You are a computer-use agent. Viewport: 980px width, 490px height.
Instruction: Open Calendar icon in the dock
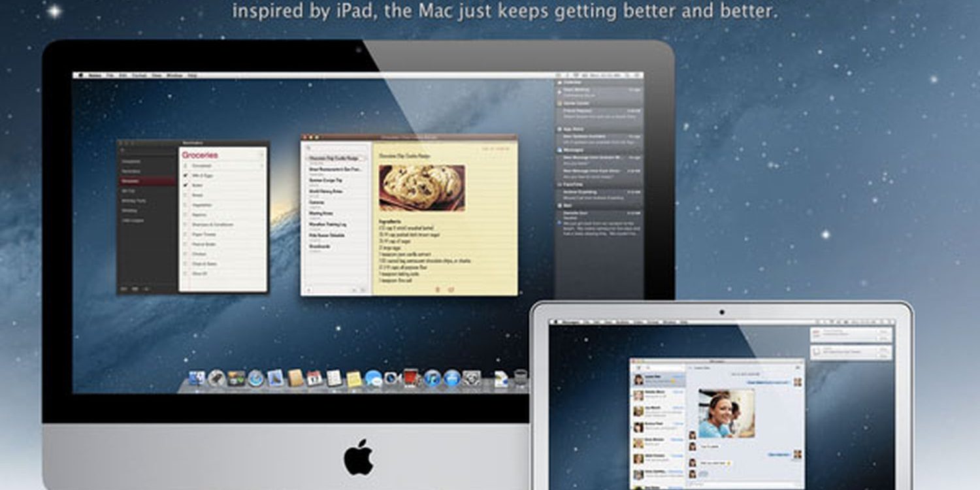pos(315,378)
